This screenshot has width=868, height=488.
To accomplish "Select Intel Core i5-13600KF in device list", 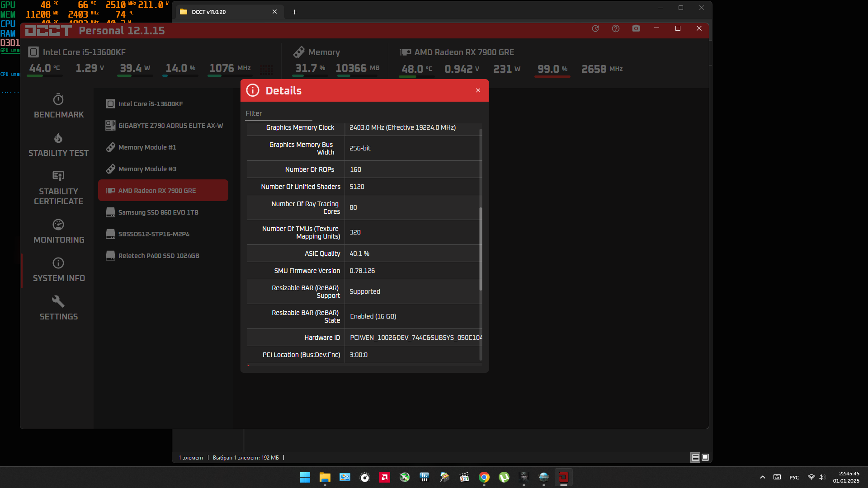I will tap(151, 104).
